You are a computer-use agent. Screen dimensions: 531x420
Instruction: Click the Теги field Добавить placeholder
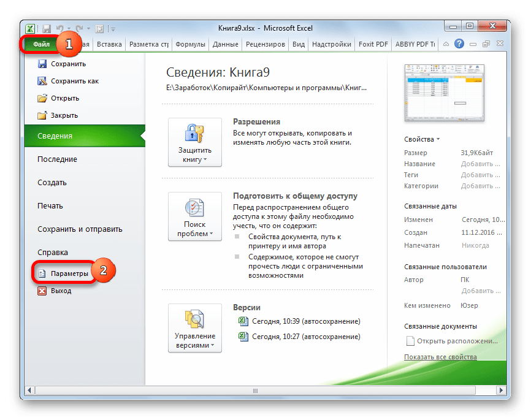pyautogui.click(x=480, y=175)
